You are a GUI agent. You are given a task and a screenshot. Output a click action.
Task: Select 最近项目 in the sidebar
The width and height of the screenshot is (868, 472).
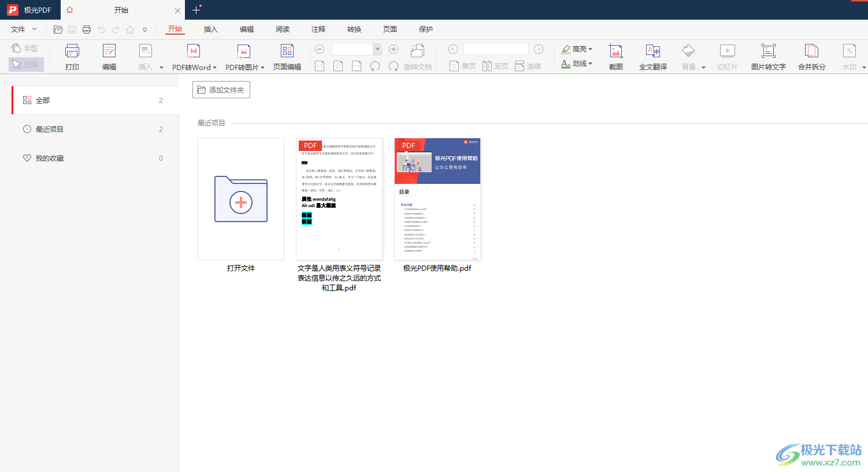[95, 129]
